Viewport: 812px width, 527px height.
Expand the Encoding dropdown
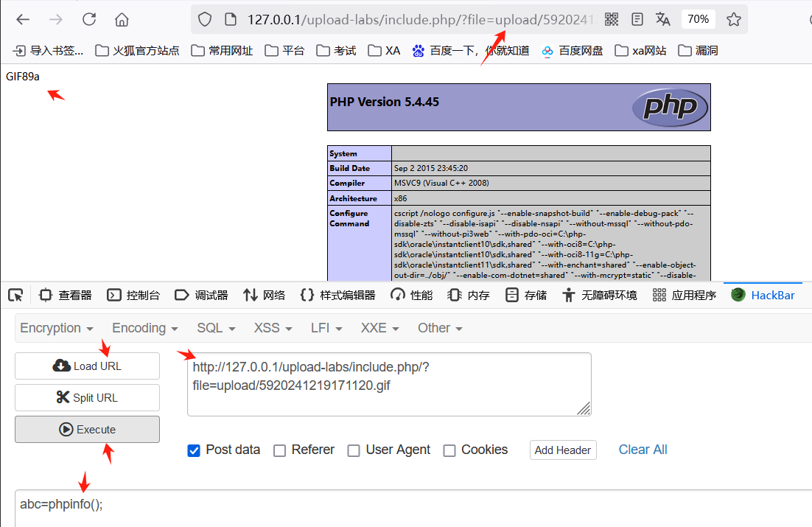(x=145, y=328)
